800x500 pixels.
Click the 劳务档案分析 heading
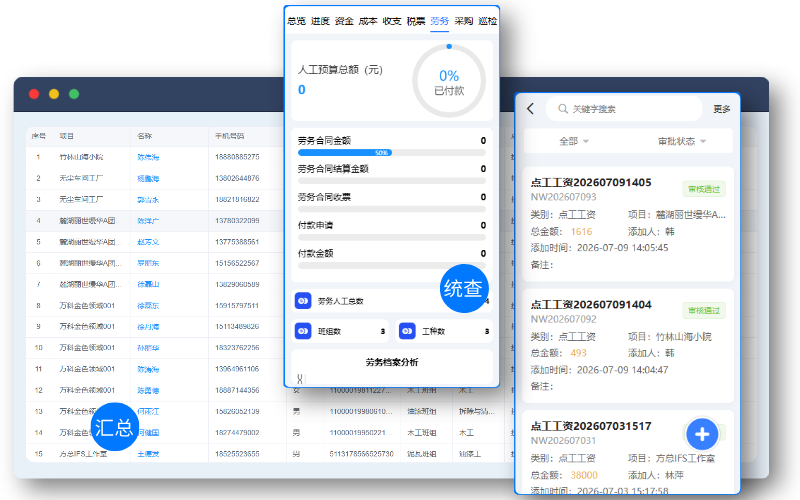tap(391, 362)
